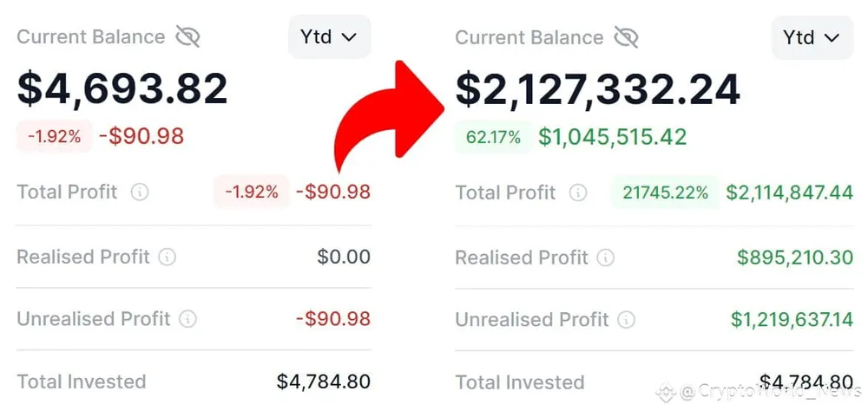Click the -1.92% badge under left balance
The width and height of the screenshot is (868, 411).
pyautogui.click(x=54, y=136)
